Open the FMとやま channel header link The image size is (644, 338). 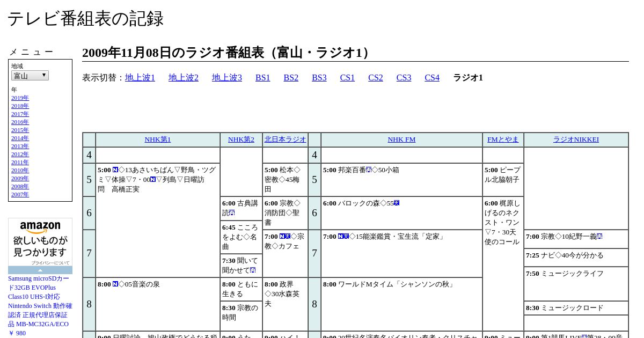pyautogui.click(x=503, y=139)
